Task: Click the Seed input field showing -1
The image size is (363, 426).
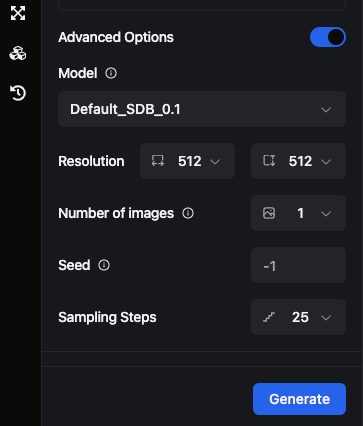Action: click(x=298, y=265)
